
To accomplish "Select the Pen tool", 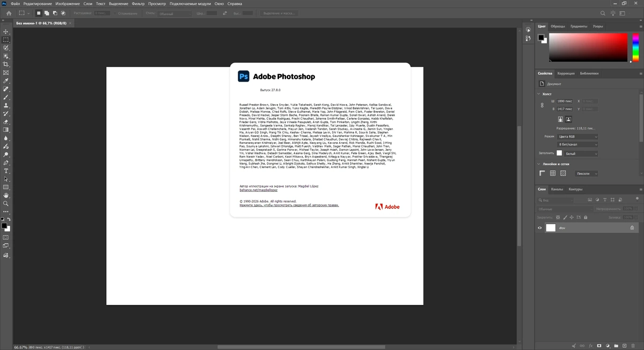I will (6, 162).
